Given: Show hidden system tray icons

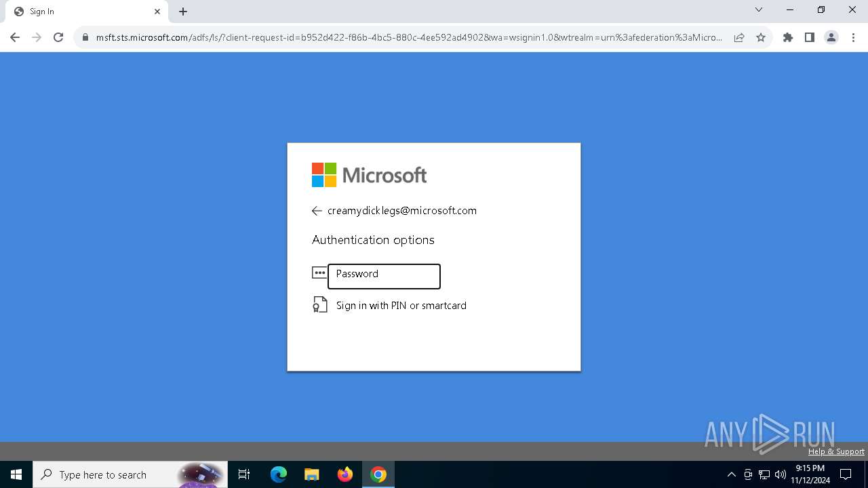Looking at the screenshot, I should click(731, 474).
